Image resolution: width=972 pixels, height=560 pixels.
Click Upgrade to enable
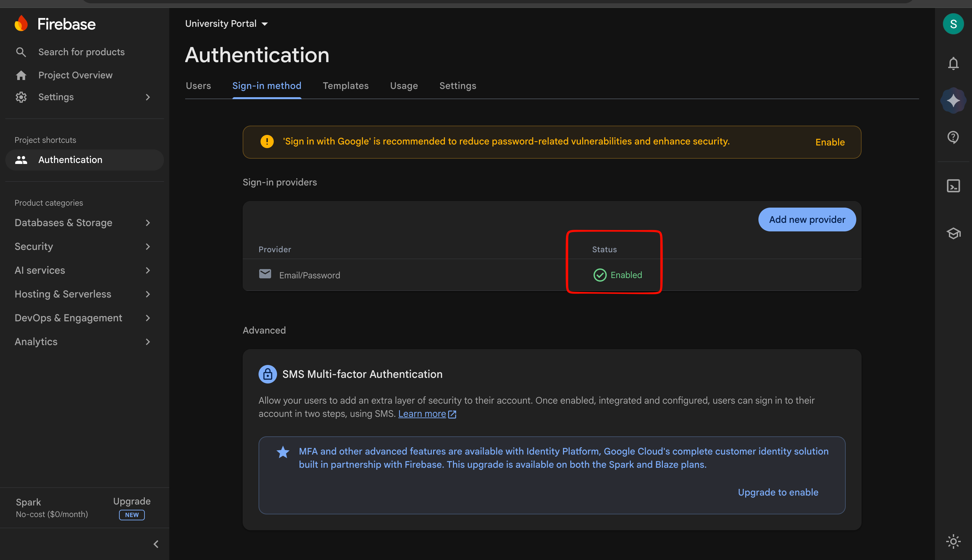(x=778, y=492)
